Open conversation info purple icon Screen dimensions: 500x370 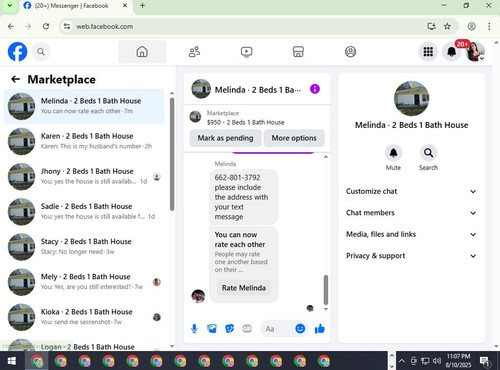point(315,89)
